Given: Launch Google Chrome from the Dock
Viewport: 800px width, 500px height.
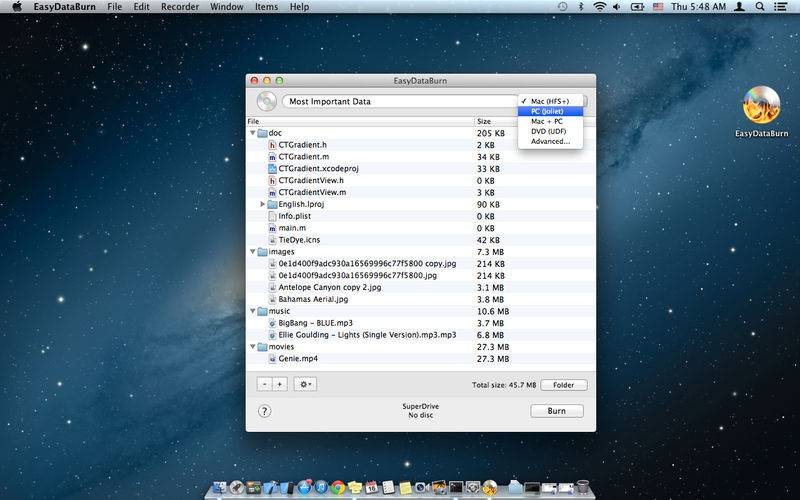Looking at the screenshot, I should pyautogui.click(x=338, y=487).
